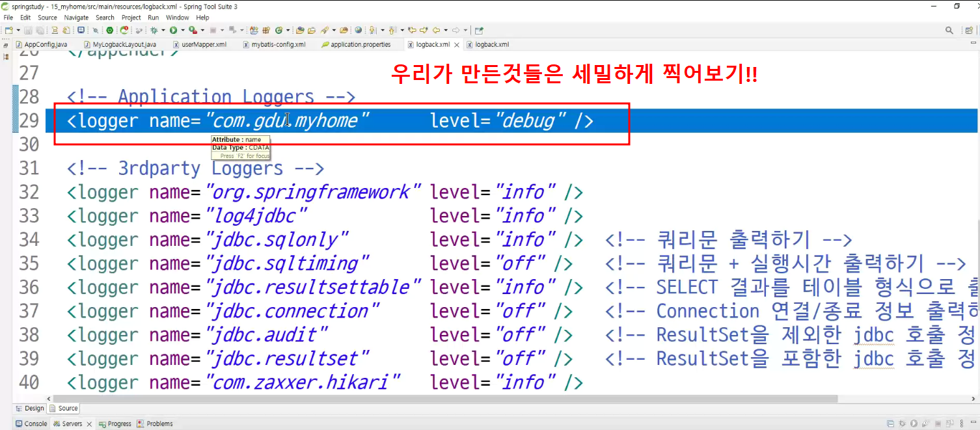
Task: Click the horizontal scrollbar left arrow
Action: (x=49, y=399)
